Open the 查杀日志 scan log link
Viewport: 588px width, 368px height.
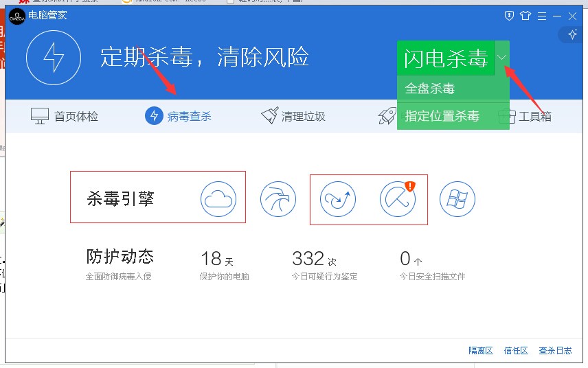556,351
